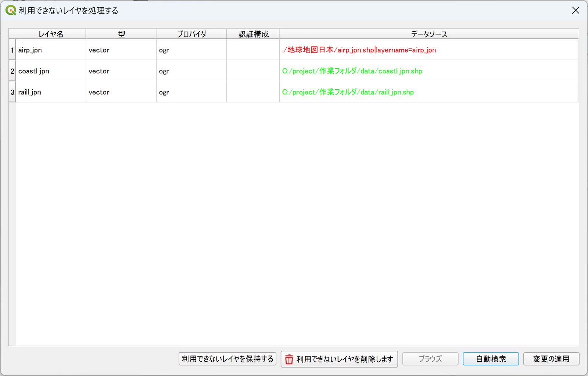Select the 型 column header
Image resolution: width=588 pixels, height=376 pixels.
click(121, 34)
